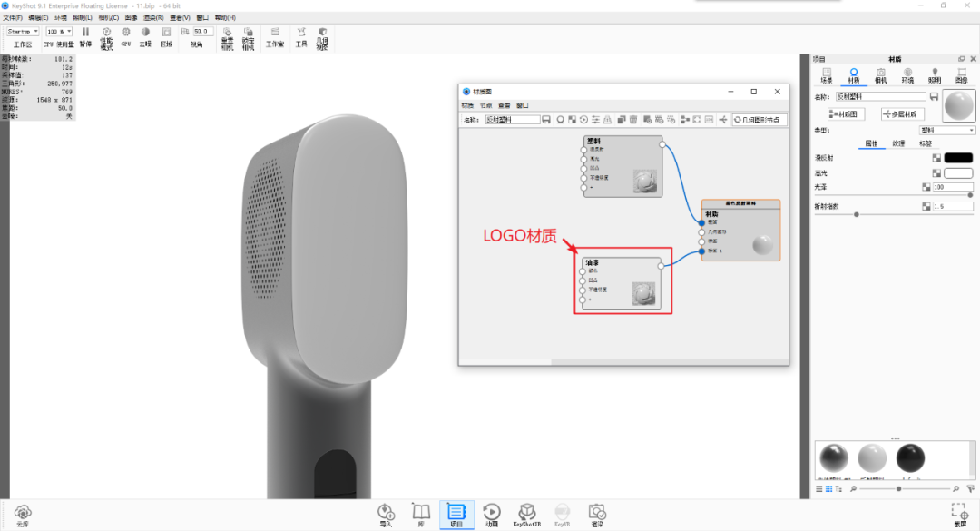Screen dimensions: 980x531
Task: Switch to 相机 tab in project panel
Action: click(x=880, y=75)
